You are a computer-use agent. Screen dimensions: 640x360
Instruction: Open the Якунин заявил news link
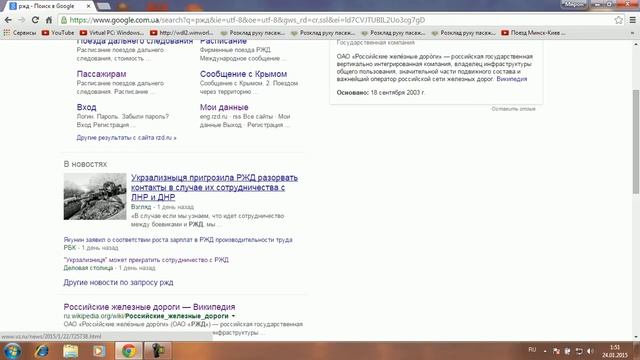click(178, 240)
